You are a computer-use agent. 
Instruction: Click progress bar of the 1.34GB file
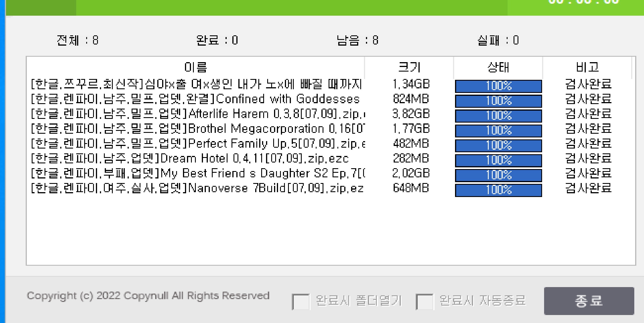point(498,86)
